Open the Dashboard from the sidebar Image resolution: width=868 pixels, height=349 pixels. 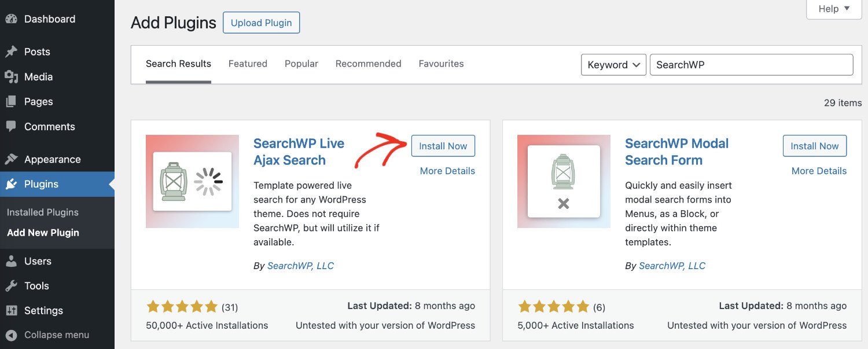click(x=49, y=19)
